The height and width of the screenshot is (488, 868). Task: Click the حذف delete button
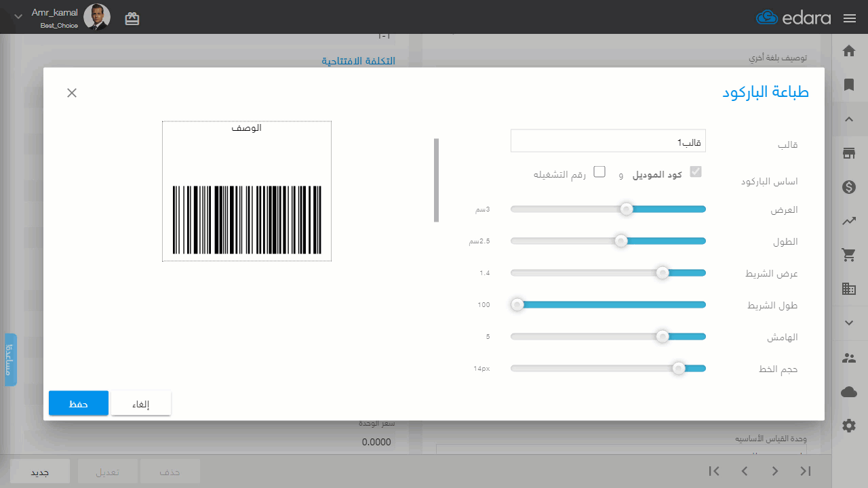(x=170, y=471)
